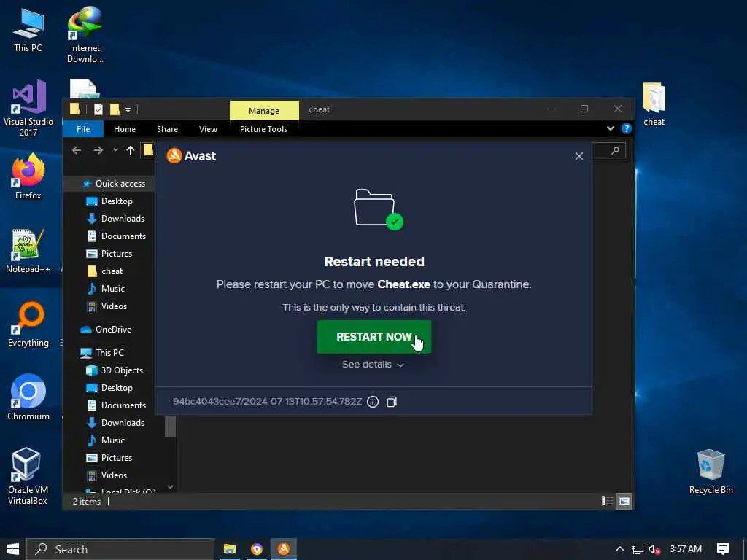Open the Picture Tools tab
Viewport: 747px width, 560px height.
pyautogui.click(x=263, y=129)
